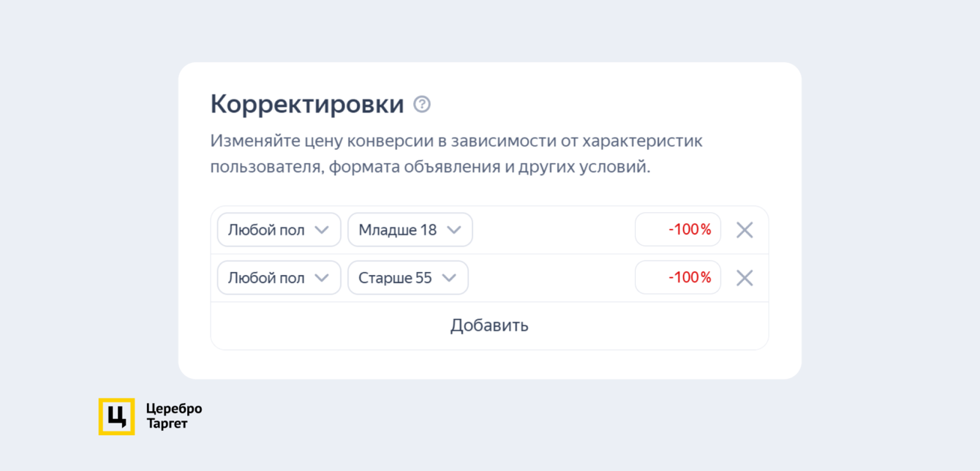Delete the Младше 18 adjustment row
Viewport: 980px width, 471px height.
(x=744, y=230)
